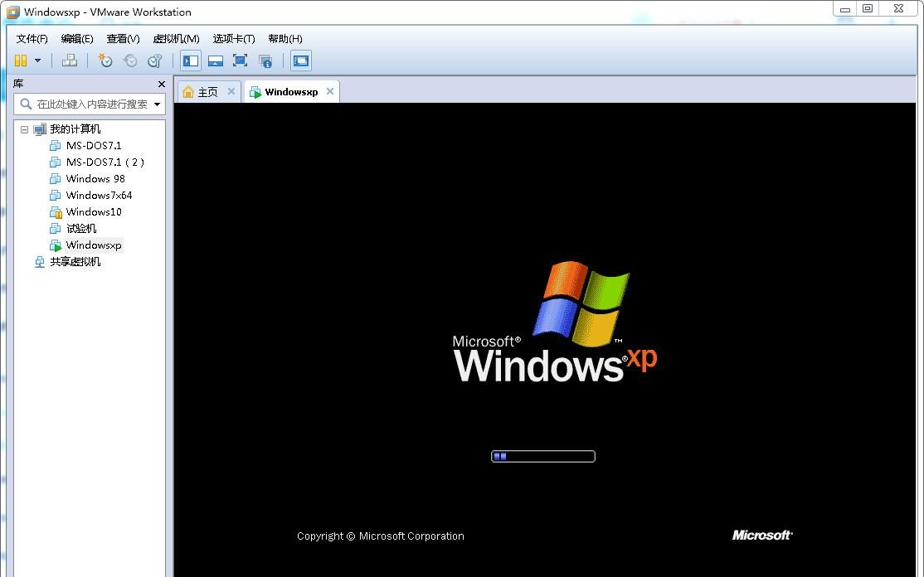Click the Windows XP boot progress bar
The image size is (924, 577).
tap(543, 455)
